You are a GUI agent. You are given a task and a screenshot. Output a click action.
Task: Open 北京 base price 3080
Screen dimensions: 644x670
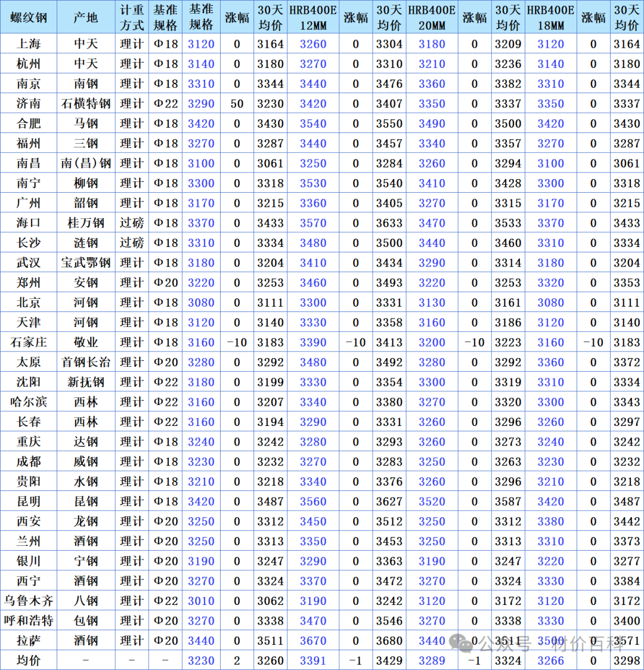[x=201, y=302]
